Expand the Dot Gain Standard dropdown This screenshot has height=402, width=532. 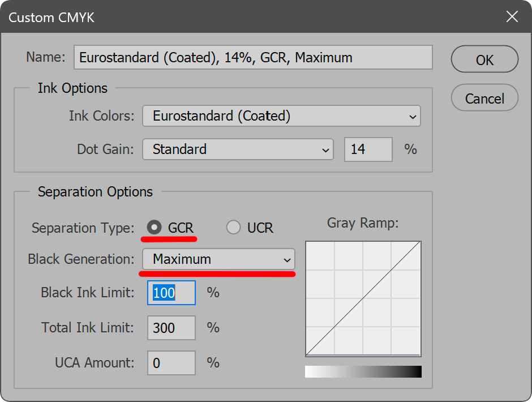pos(237,149)
